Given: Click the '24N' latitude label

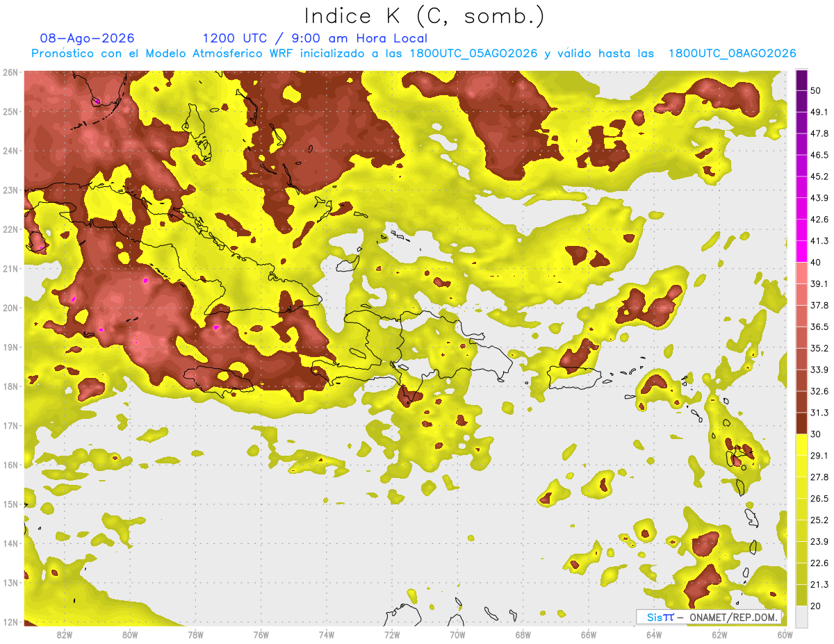Looking at the screenshot, I should tap(10, 151).
